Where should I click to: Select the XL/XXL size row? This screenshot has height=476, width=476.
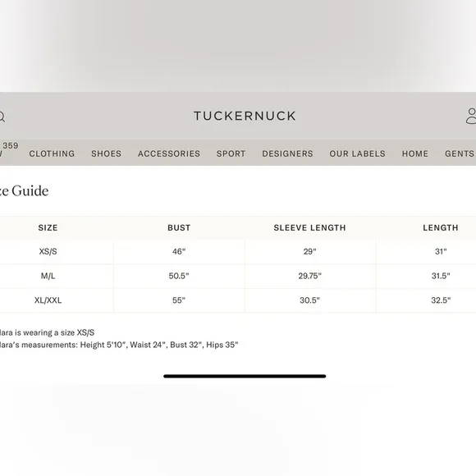click(238, 300)
